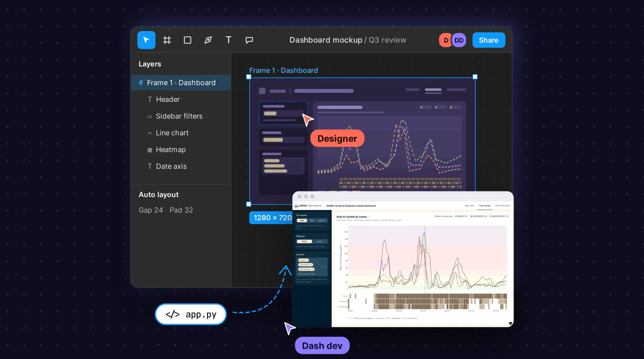Viewport: 644px width, 359px height.
Task: Open the Comment tool
Action: (249, 40)
